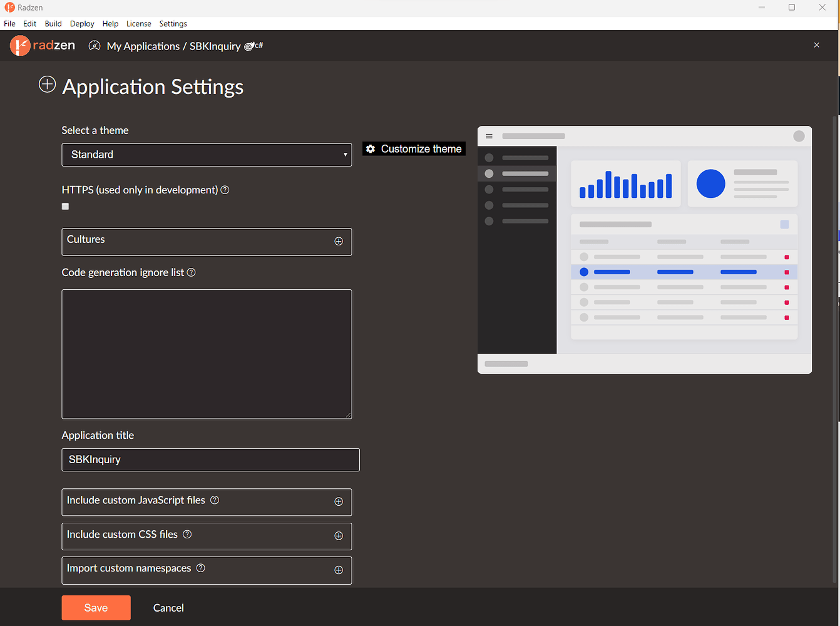Screen dimensions: 840x626
Task: Click the Customize theme button
Action: pos(414,149)
